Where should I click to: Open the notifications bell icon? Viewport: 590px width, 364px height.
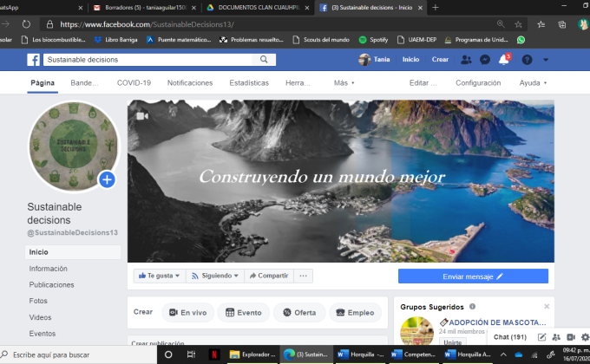503,60
